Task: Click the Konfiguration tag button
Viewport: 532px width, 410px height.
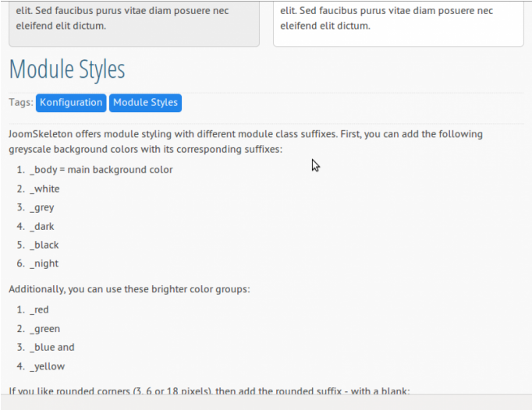Action: [x=71, y=103]
